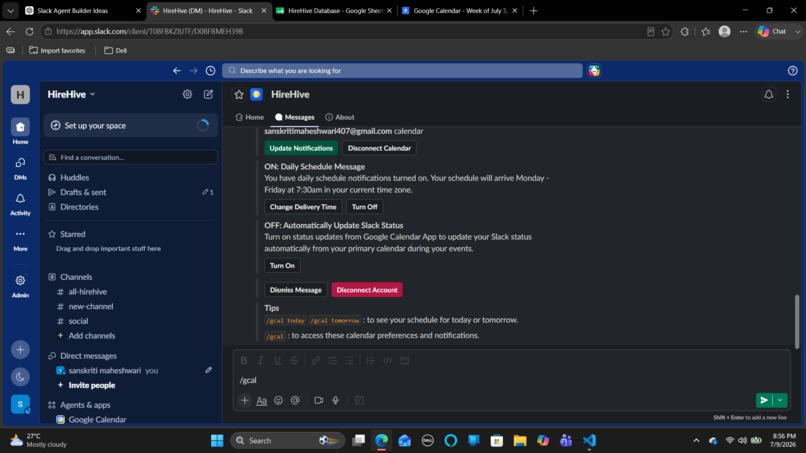Viewport: 806px width, 453px height.
Task: Insert a link in composer toolbar
Action: (x=316, y=360)
